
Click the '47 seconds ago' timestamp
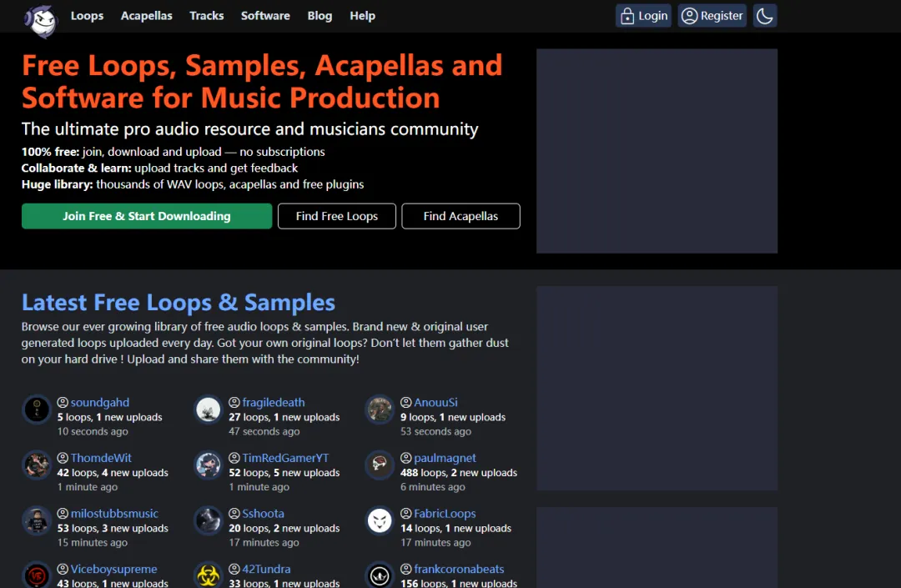click(x=264, y=431)
